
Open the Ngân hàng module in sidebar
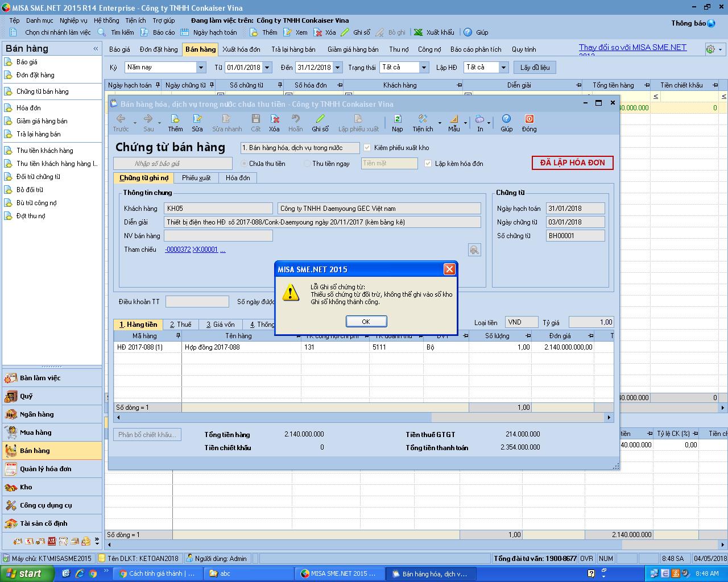click(x=52, y=414)
